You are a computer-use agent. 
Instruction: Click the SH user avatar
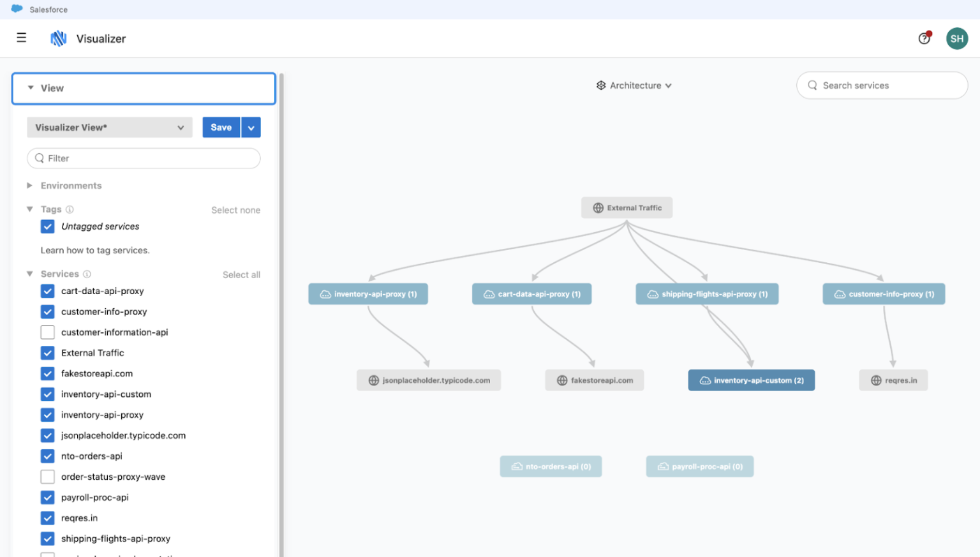(956, 38)
